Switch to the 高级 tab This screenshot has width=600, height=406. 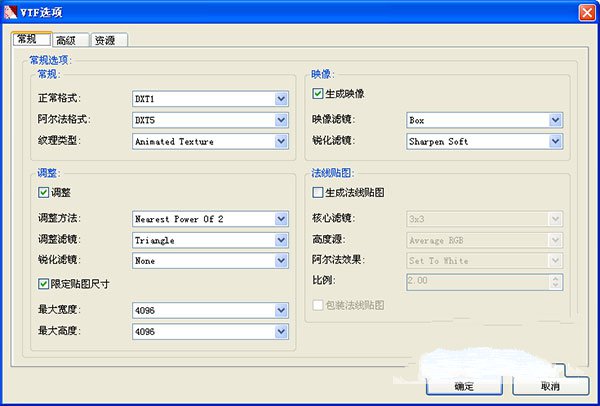tap(70, 40)
